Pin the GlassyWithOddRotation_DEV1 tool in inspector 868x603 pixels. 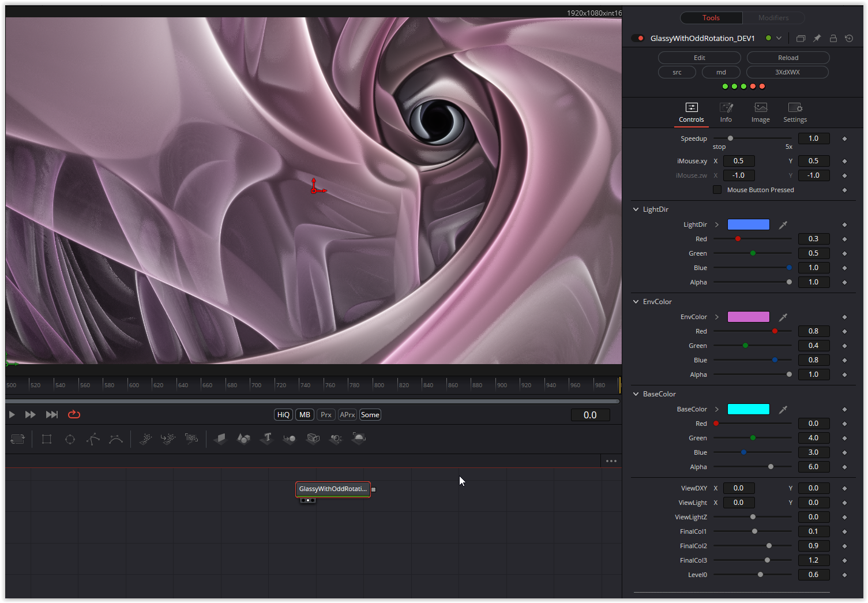817,38
